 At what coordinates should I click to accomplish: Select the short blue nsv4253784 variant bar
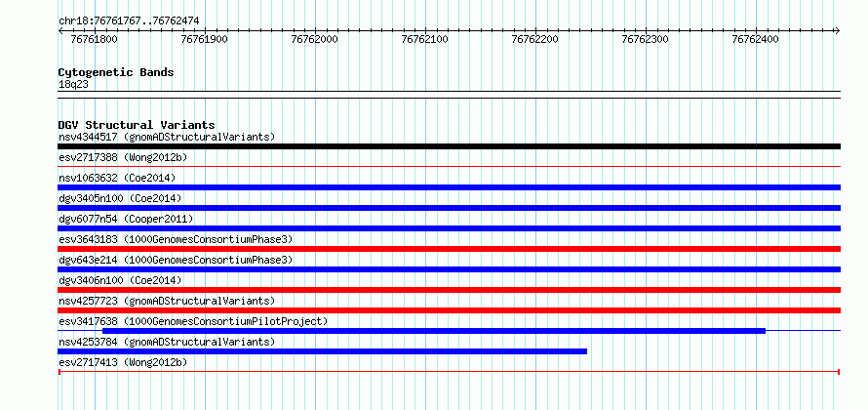pyautogui.click(x=322, y=351)
